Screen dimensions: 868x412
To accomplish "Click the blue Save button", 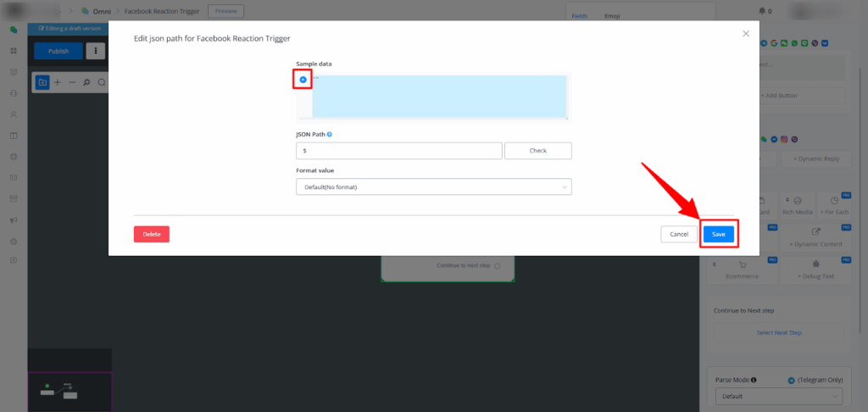I will (x=718, y=234).
